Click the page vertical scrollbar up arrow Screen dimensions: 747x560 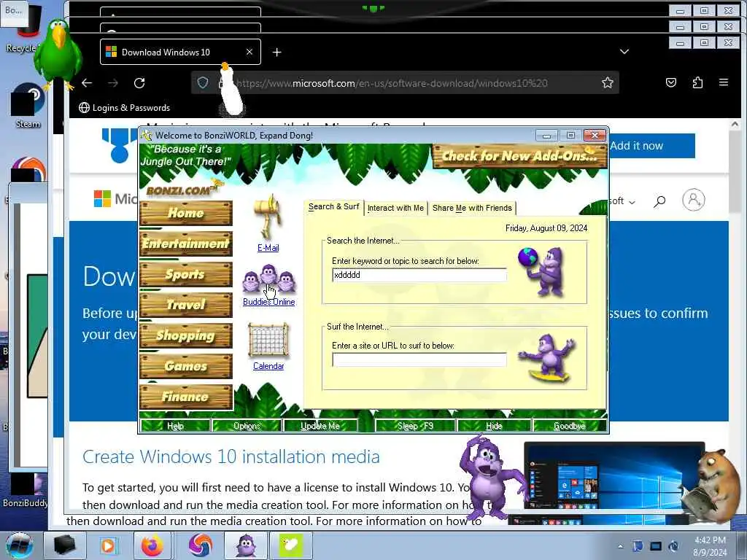point(734,124)
